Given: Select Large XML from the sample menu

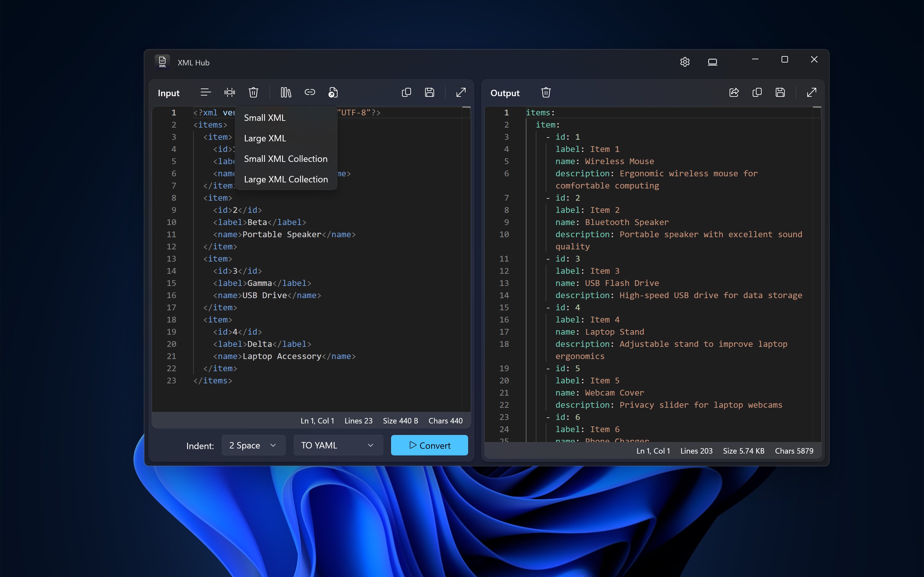Looking at the screenshot, I should tap(265, 138).
